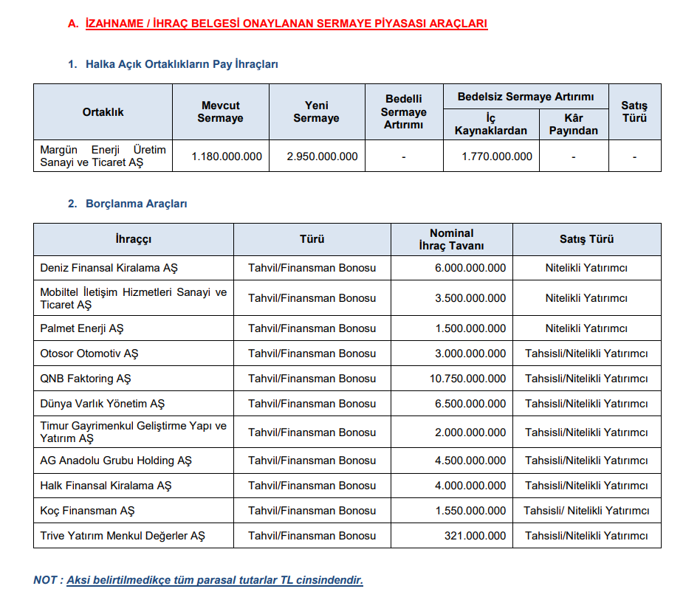Click the 'Margün Enerji Üretim Sanayi ve Ticaret AŞ' cell

click(x=103, y=156)
